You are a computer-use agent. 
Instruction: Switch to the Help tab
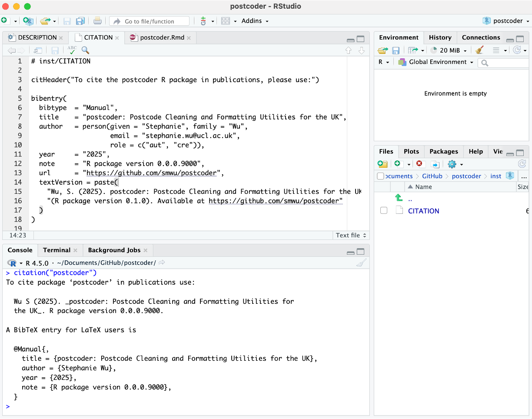click(x=476, y=151)
